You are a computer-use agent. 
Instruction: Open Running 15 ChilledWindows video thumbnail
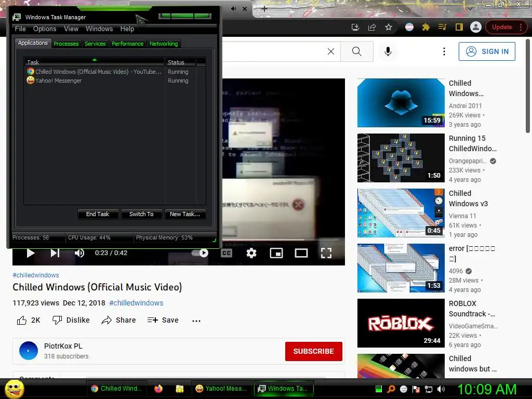[401, 158]
